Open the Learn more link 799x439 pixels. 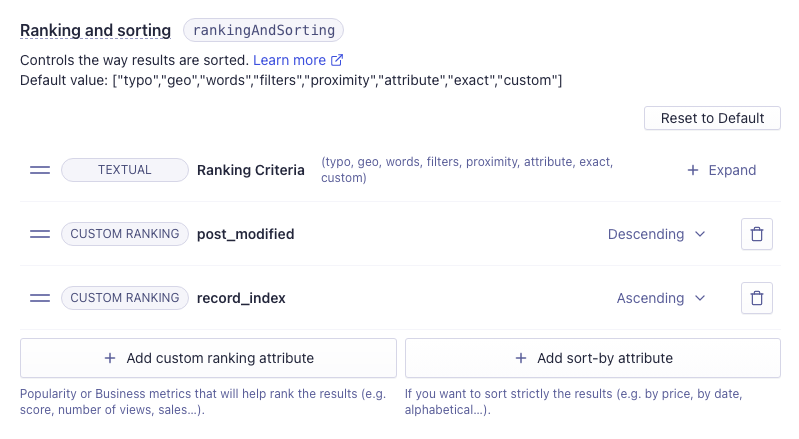pos(289,60)
